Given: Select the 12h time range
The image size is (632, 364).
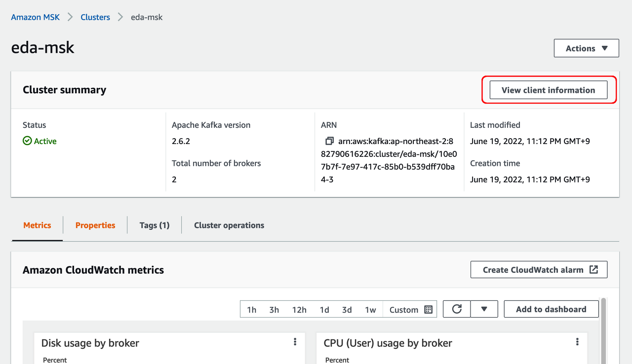Looking at the screenshot, I should click(x=299, y=310).
